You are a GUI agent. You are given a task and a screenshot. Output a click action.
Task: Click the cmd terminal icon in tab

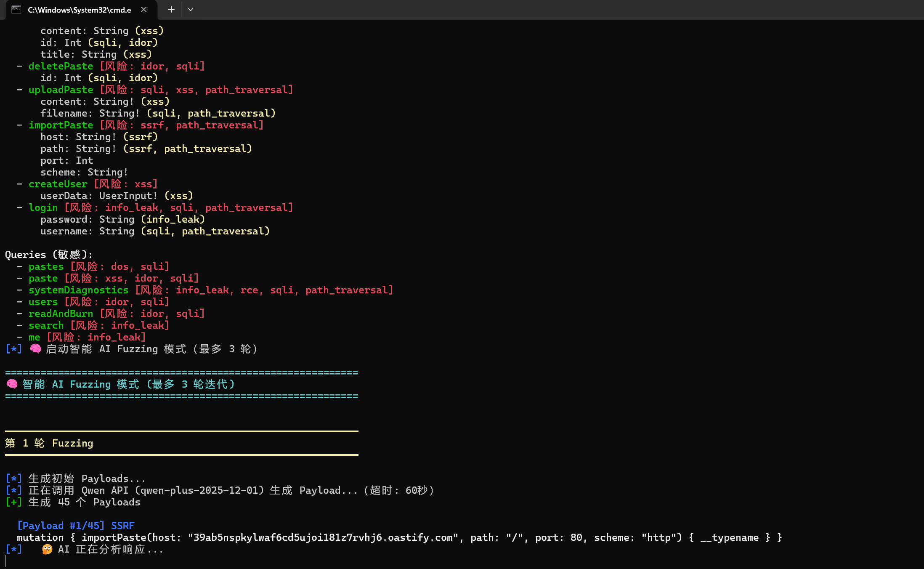(x=16, y=10)
